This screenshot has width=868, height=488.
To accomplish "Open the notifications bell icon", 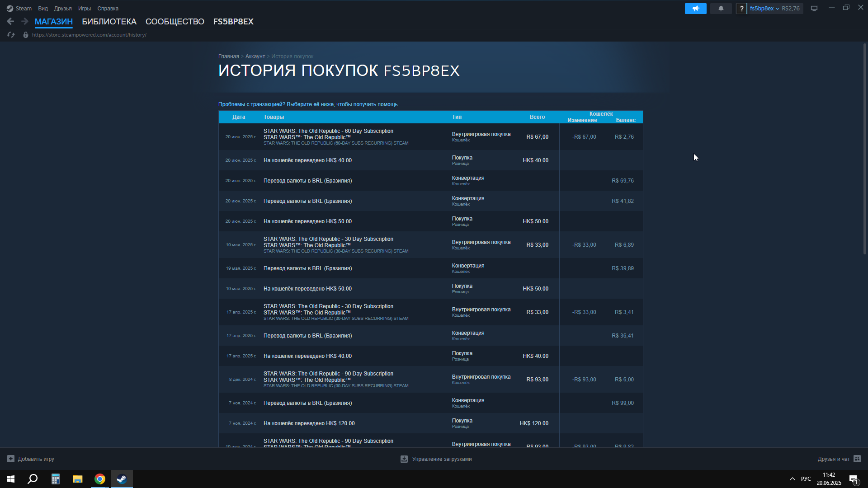I will [x=721, y=9].
